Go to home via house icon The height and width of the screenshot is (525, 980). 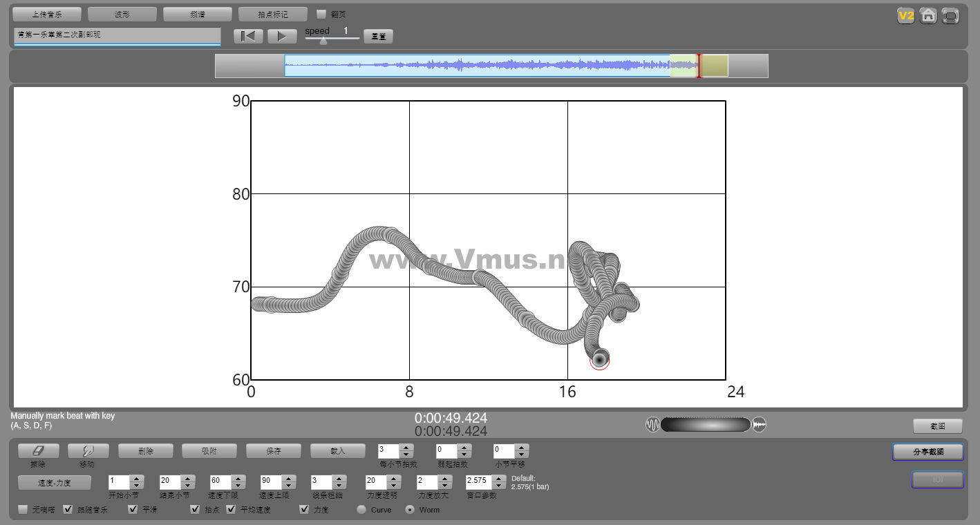(928, 15)
